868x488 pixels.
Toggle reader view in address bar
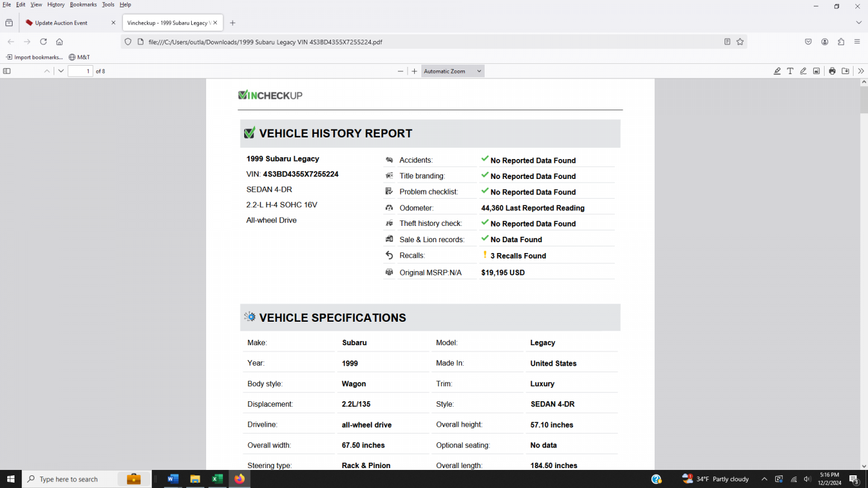pyautogui.click(x=728, y=42)
